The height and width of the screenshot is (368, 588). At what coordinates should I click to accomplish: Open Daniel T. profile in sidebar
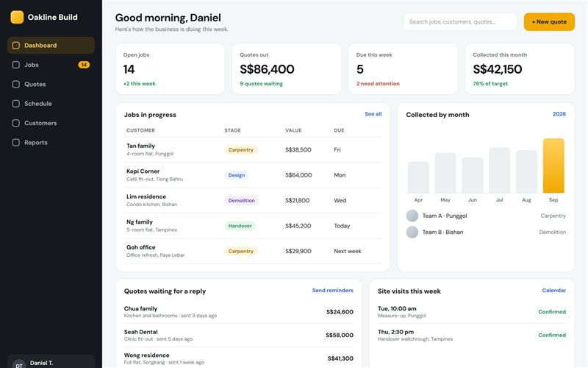(x=51, y=362)
